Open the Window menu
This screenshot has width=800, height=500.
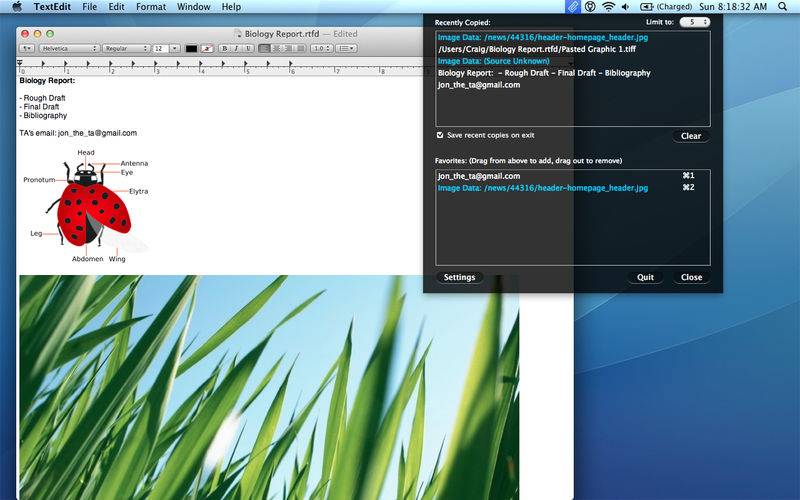pyautogui.click(x=193, y=7)
